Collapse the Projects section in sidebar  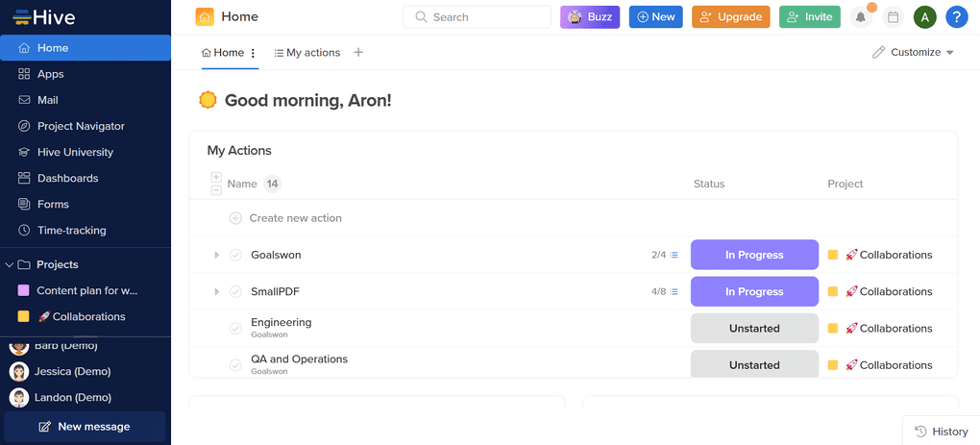coord(10,264)
